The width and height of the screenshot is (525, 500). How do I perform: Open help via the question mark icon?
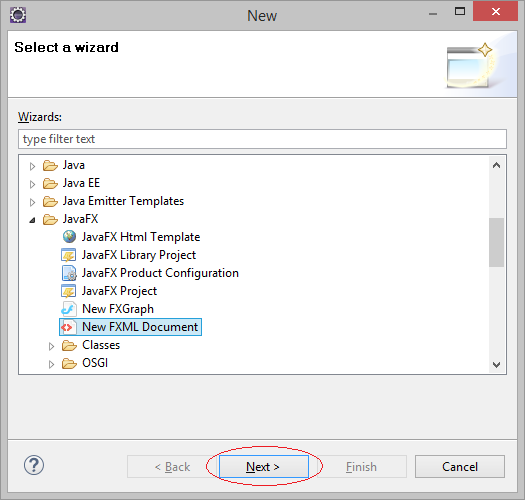[x=34, y=465]
